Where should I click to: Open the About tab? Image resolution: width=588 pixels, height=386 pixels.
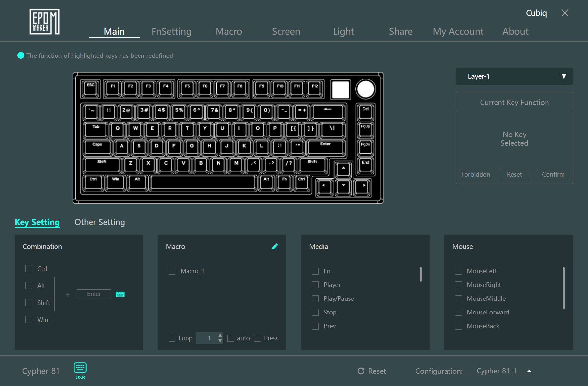click(x=515, y=31)
